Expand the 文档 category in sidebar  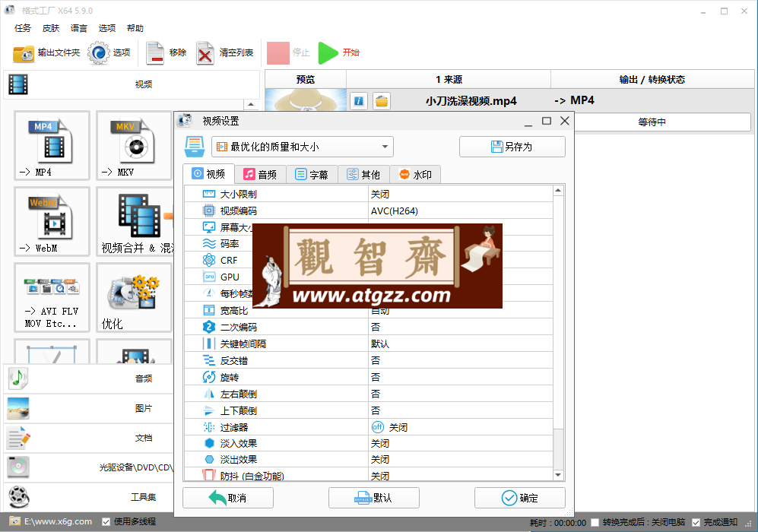(89, 438)
